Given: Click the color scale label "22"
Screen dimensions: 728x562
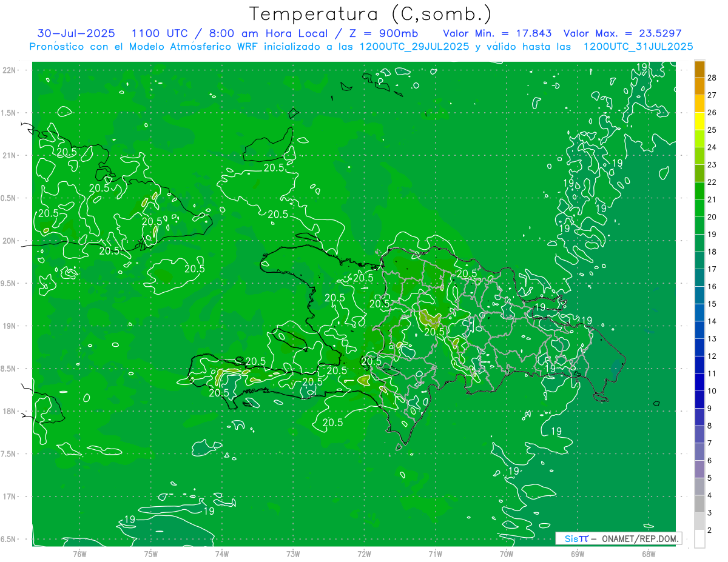Looking at the screenshot, I should click(x=712, y=182).
